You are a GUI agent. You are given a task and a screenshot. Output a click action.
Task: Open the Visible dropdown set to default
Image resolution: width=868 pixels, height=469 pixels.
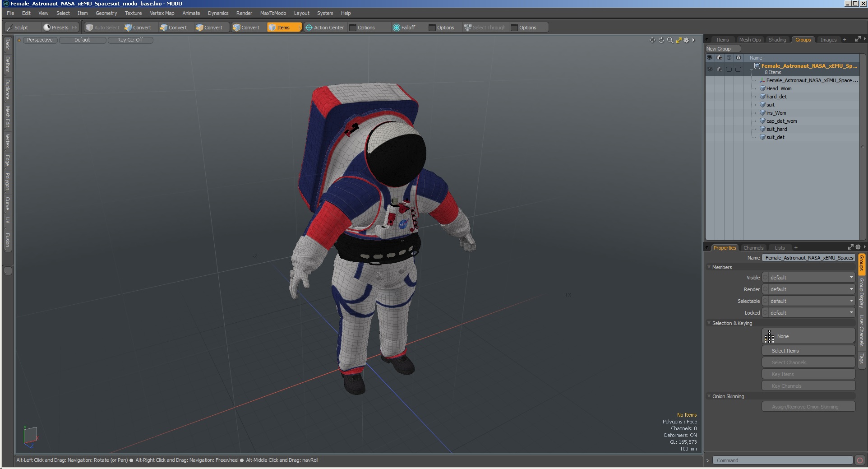point(808,278)
